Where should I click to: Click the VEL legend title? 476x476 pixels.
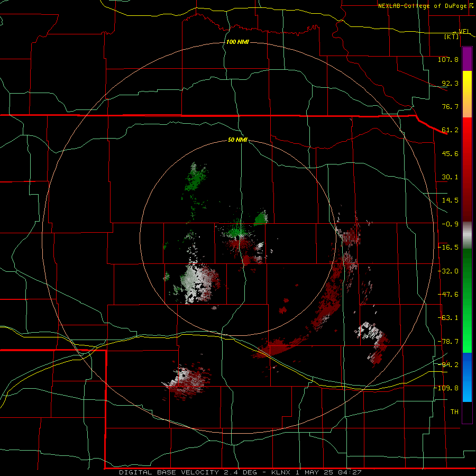(x=464, y=31)
